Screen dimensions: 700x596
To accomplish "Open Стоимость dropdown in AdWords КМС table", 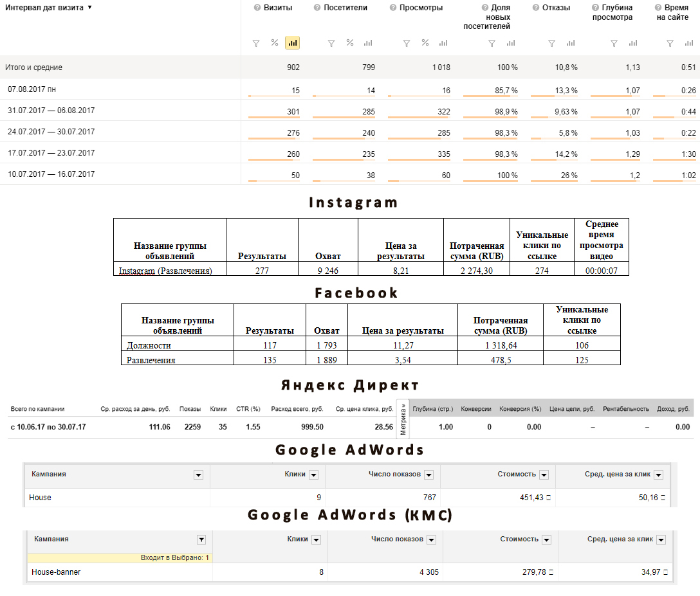I will [x=547, y=540].
